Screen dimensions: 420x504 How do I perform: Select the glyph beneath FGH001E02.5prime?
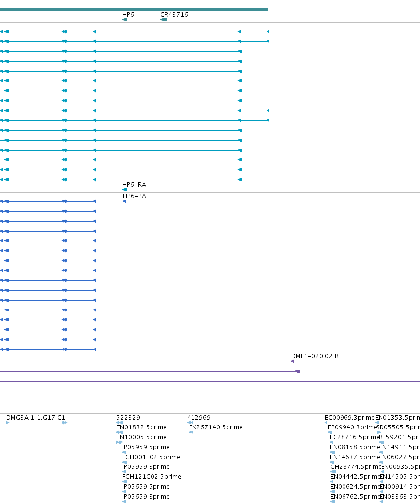coord(124,462)
